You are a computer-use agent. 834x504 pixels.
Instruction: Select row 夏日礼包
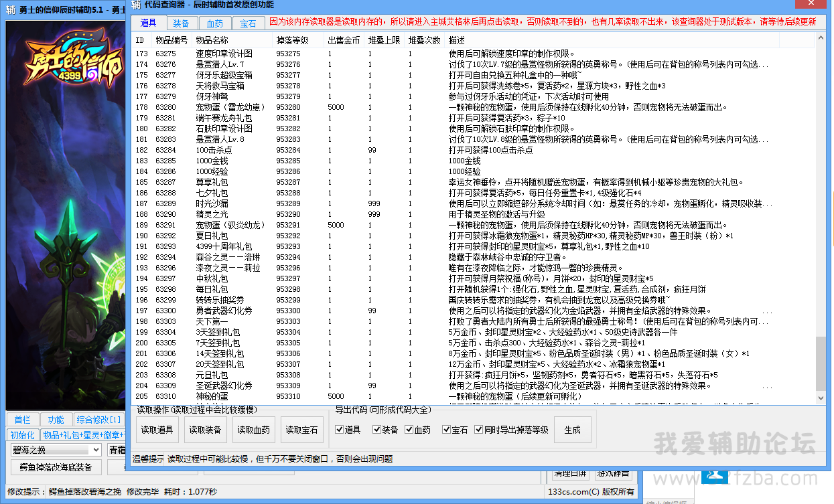[x=473, y=236]
